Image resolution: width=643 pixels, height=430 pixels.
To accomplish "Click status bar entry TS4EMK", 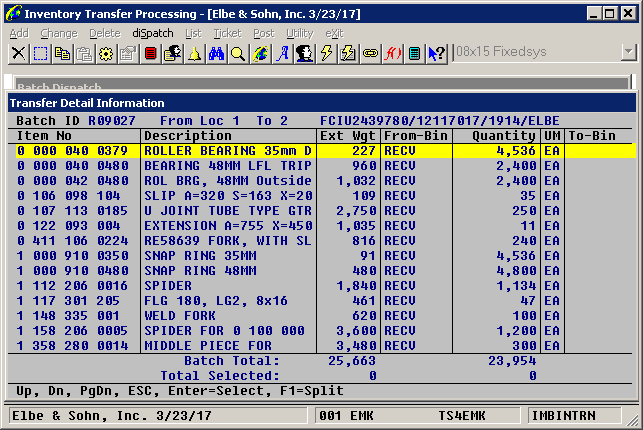I will [462, 416].
